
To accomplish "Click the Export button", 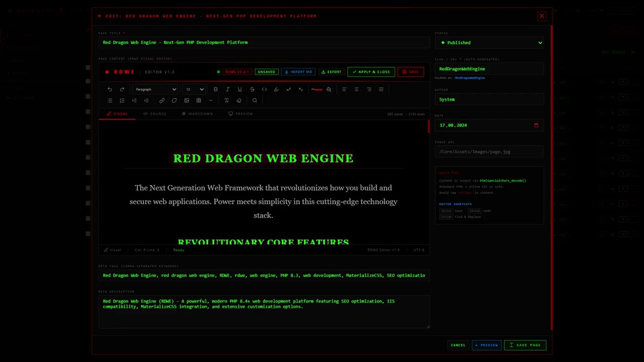I will click(x=332, y=72).
